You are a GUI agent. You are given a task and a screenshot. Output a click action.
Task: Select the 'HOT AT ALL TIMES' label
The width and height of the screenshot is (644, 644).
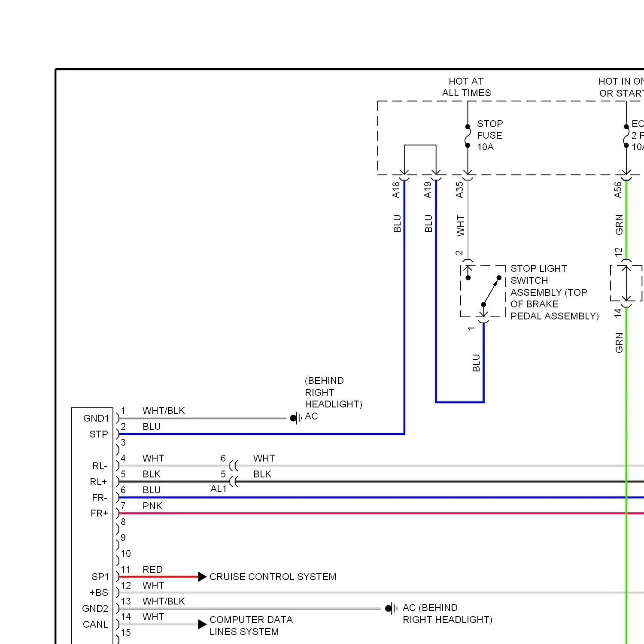coord(467,87)
